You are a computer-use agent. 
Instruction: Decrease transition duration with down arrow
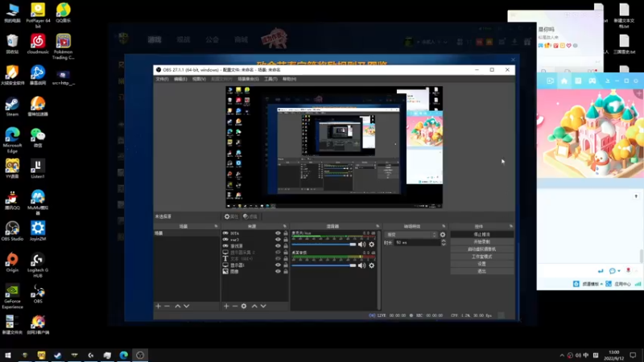[x=444, y=245]
